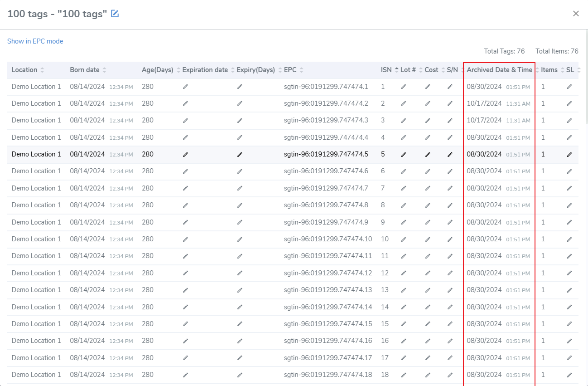Edit cost for ISN 1 row
588x386 pixels.
click(x=428, y=87)
